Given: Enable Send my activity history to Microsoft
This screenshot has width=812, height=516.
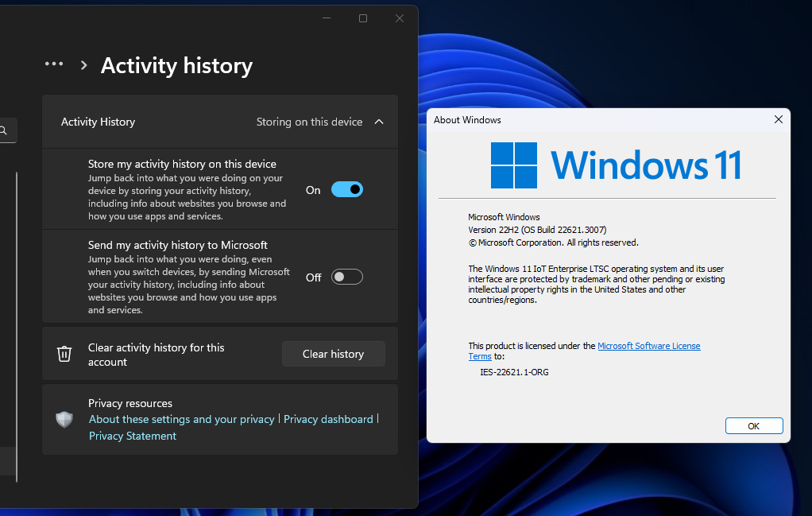Looking at the screenshot, I should [347, 277].
